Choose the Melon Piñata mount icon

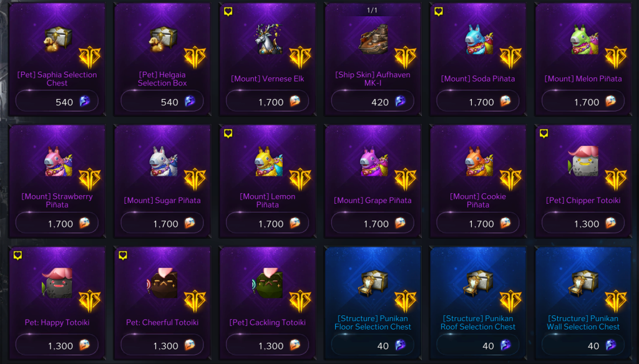(583, 39)
